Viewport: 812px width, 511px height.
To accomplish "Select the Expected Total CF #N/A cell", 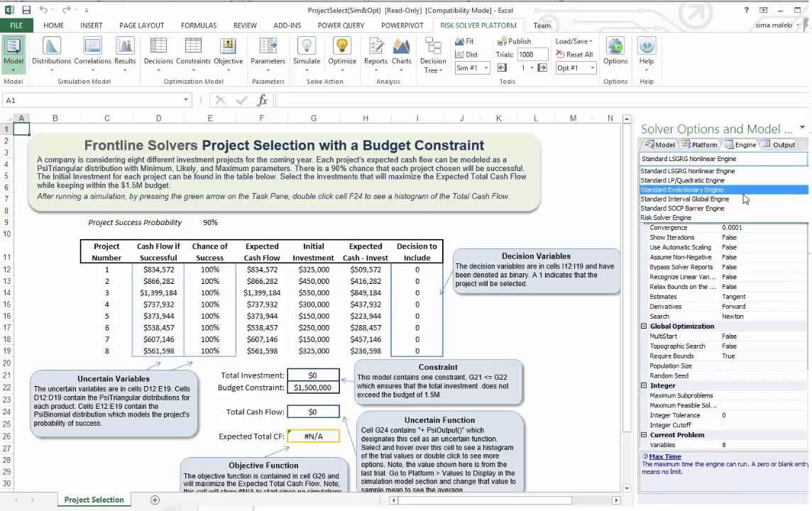I will 313,436.
